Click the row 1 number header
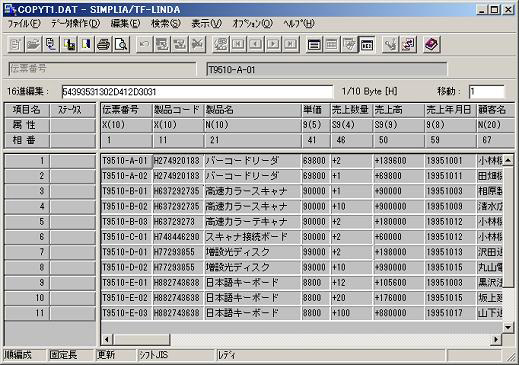The height and width of the screenshot is (365, 519). 27,161
